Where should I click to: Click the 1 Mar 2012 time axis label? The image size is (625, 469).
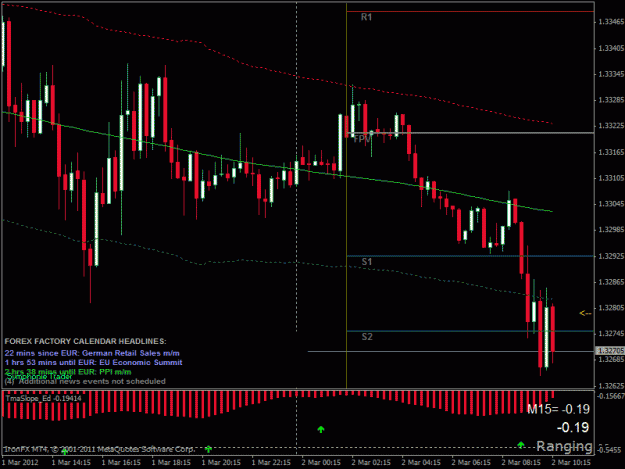tap(20, 463)
